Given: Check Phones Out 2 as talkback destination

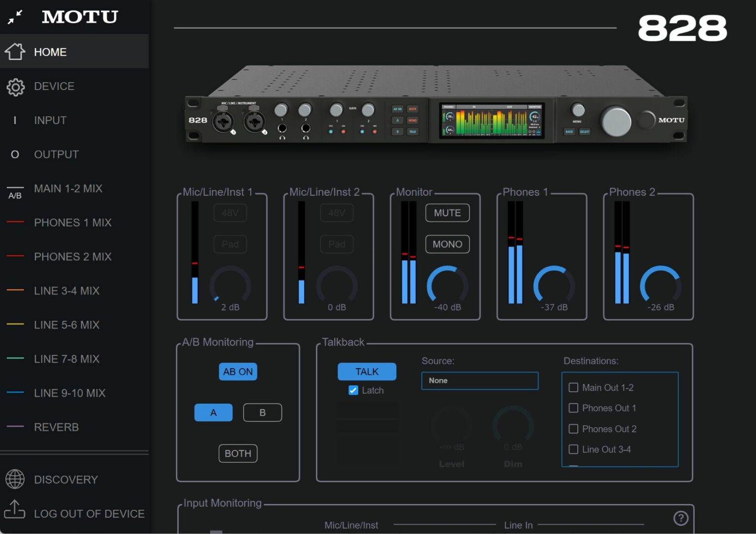Looking at the screenshot, I should coord(573,429).
